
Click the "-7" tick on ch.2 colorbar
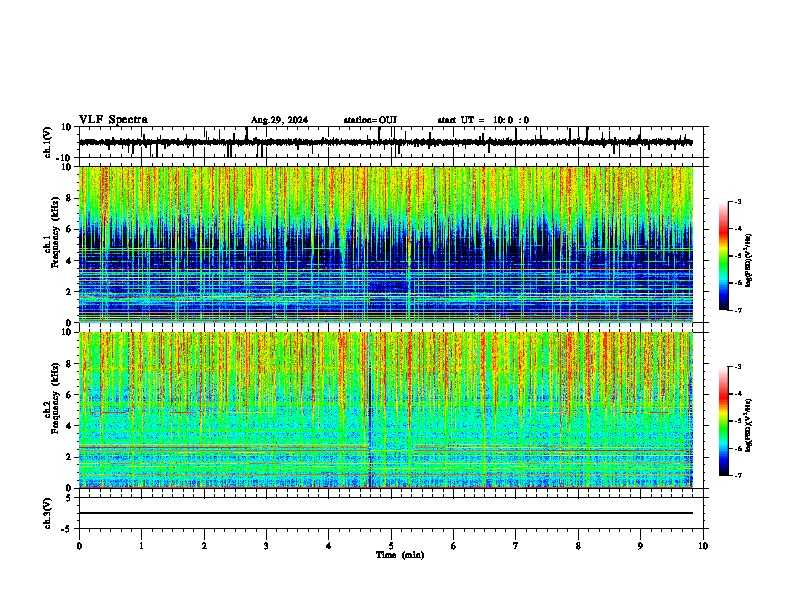click(x=737, y=475)
